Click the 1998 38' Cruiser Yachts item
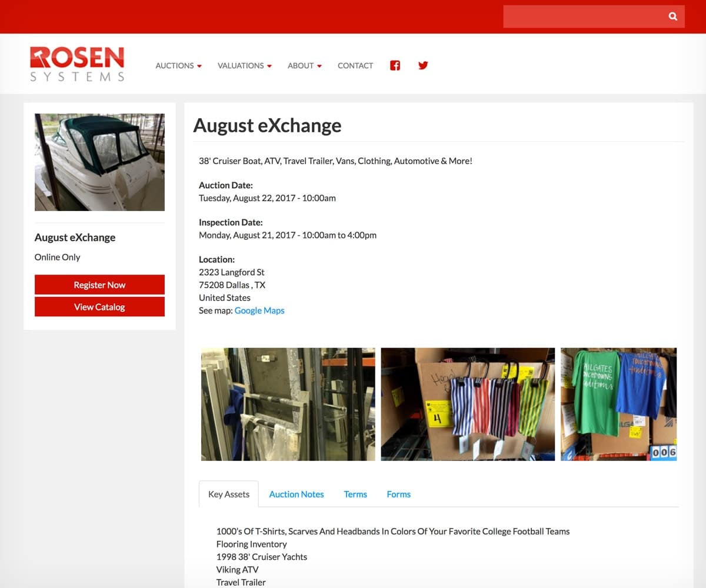This screenshot has height=588, width=706. pos(262,557)
